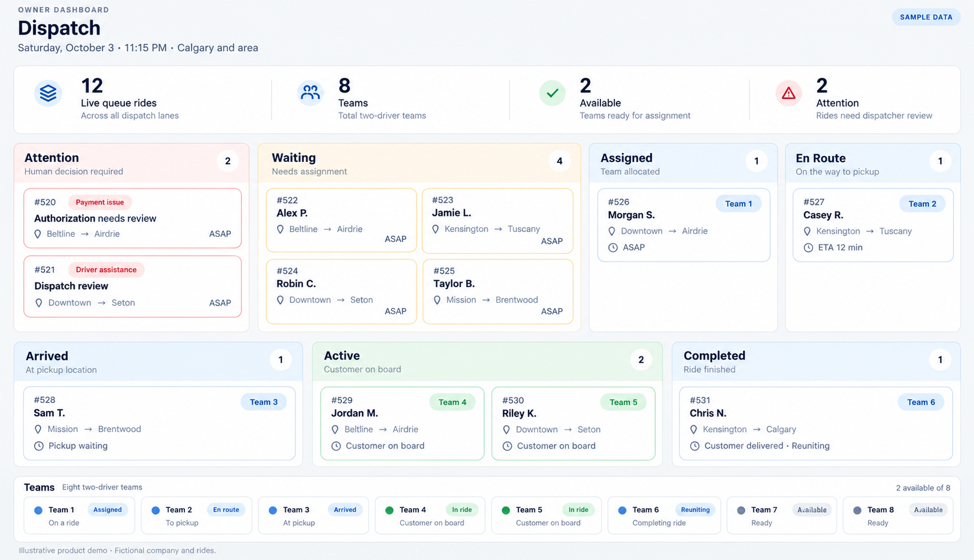The width and height of the screenshot is (974, 560).
Task: Click the En route status pill on Team 2
Action: (x=226, y=510)
